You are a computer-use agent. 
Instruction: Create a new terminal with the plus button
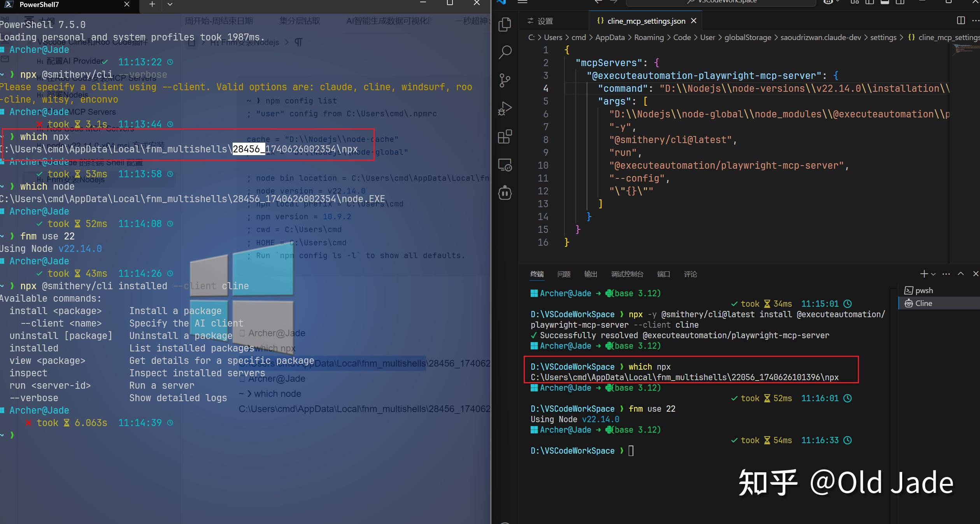[x=924, y=274]
